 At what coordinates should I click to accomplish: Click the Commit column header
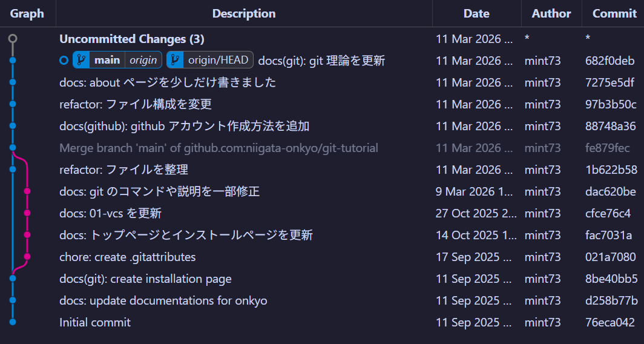point(614,13)
